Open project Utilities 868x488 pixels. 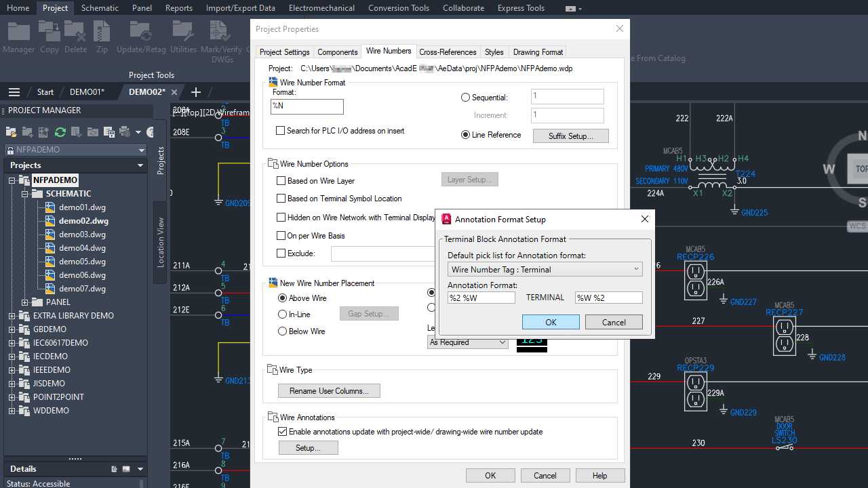[183, 31]
